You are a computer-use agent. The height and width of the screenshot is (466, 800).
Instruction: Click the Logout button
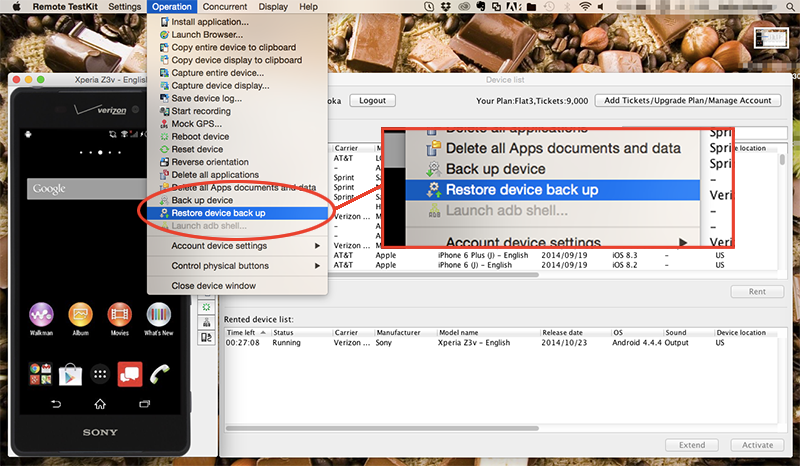(372, 101)
